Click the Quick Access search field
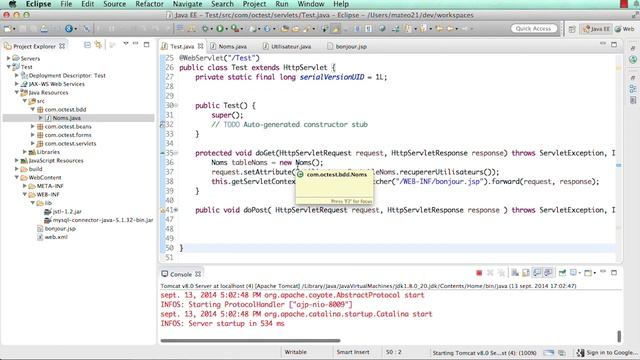 533,29
